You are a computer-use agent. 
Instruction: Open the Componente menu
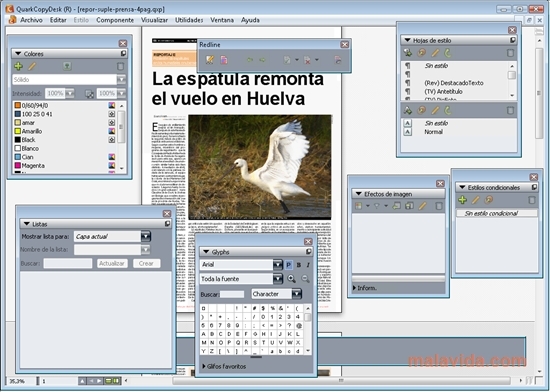point(115,20)
